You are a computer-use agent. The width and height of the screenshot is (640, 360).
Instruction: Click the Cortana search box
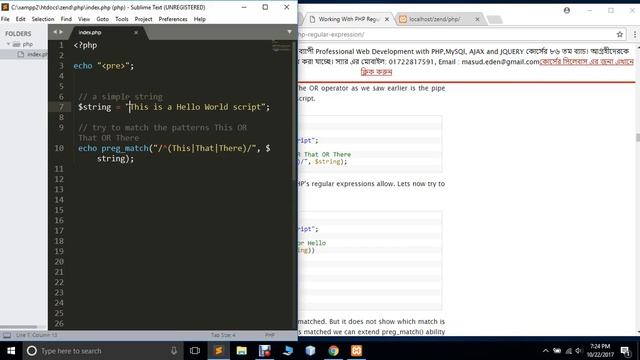pyautogui.click(x=102, y=351)
